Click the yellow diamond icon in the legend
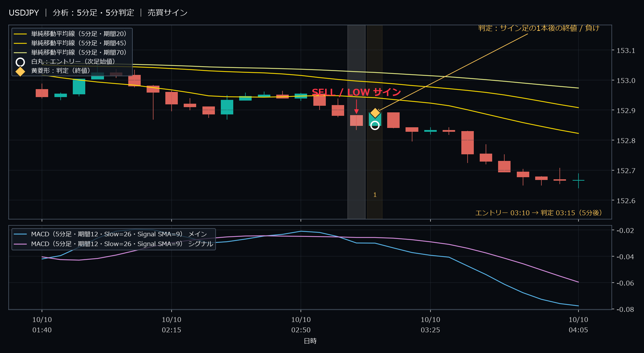The height and width of the screenshot is (353, 644). tap(20, 71)
